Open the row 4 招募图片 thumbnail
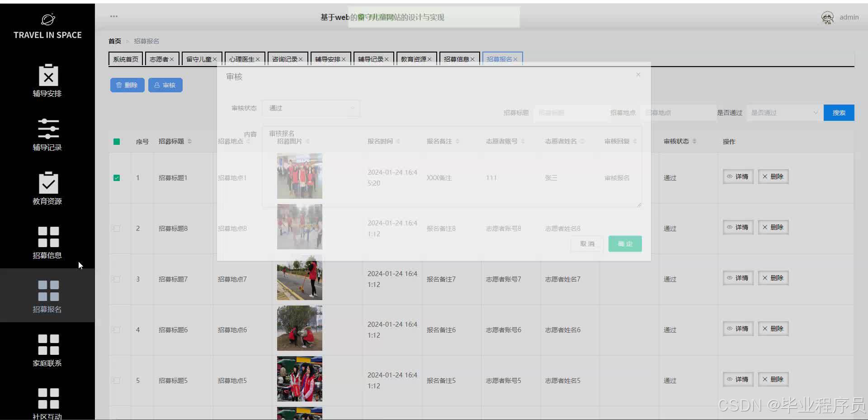 (x=300, y=328)
